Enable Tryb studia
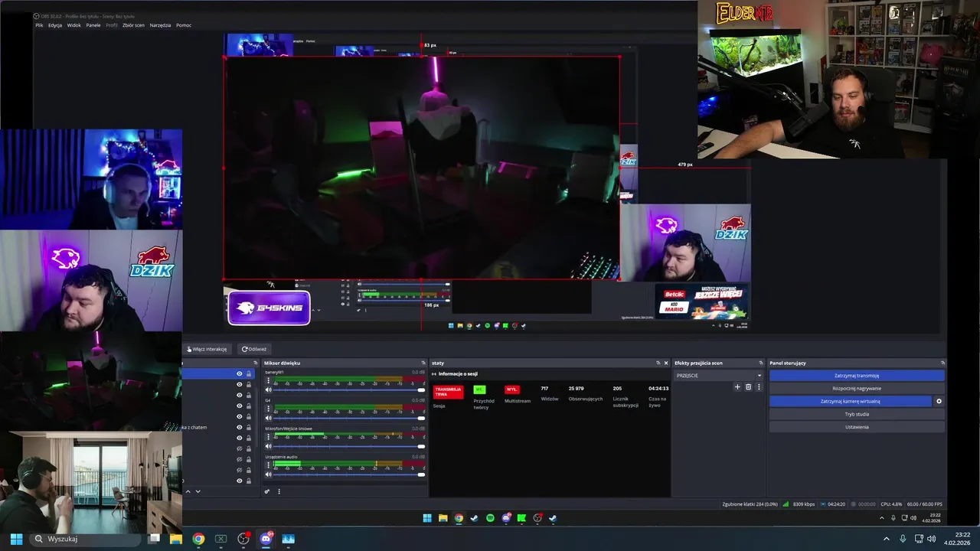The width and height of the screenshot is (980, 551). (857, 414)
